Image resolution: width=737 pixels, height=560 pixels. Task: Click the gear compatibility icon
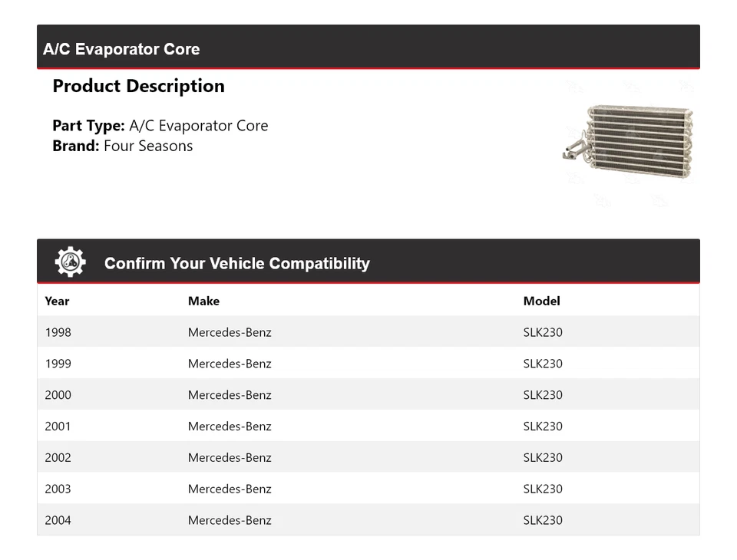click(x=71, y=262)
